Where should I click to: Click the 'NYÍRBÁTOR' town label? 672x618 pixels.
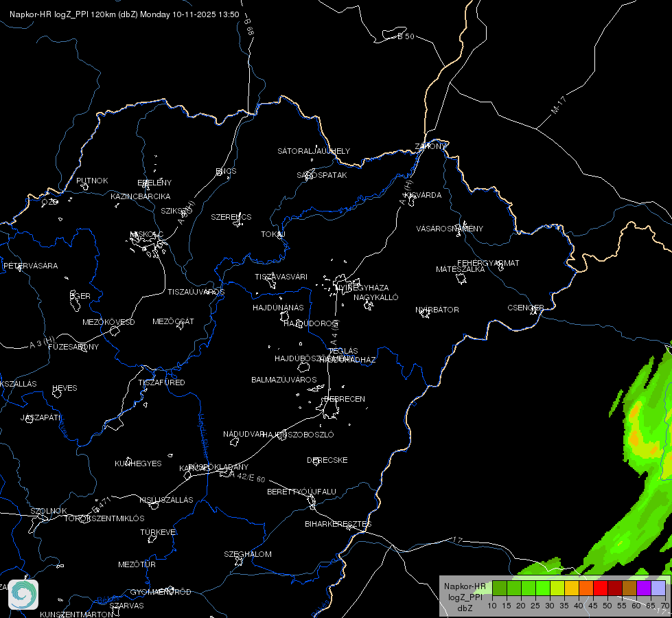437,310
